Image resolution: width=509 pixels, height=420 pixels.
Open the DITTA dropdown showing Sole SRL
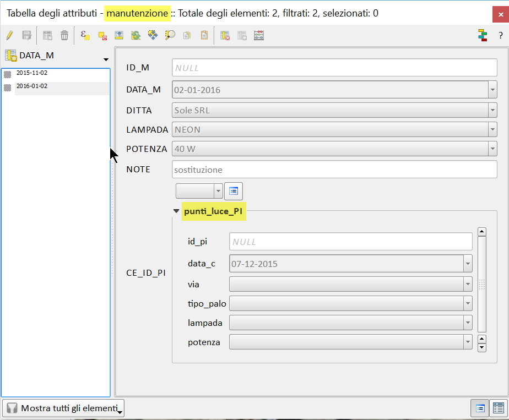492,110
